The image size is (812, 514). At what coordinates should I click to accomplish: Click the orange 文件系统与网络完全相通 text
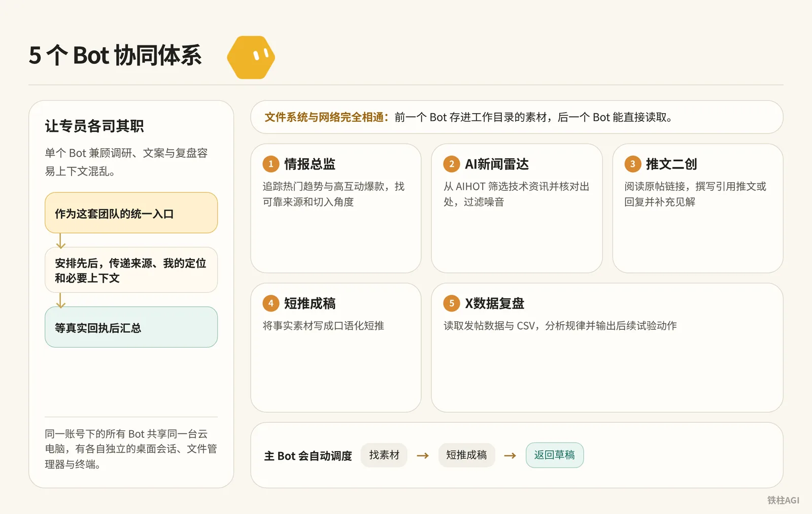[327, 117]
